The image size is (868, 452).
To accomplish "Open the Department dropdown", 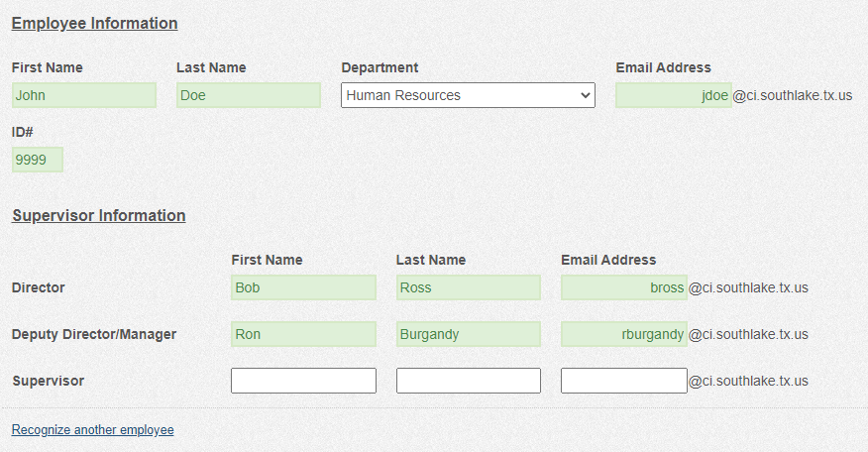I will 468,95.
